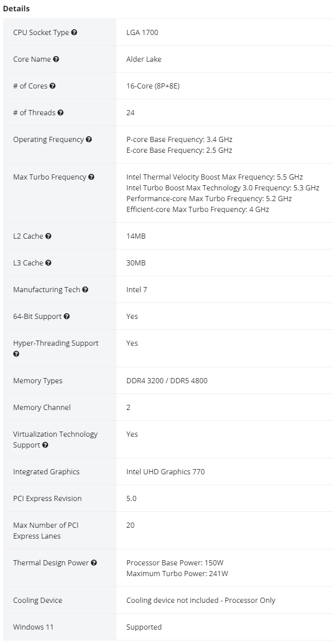The width and height of the screenshot is (333, 644).
Task: Open 64-Bit Support help icon
Action: [67, 316]
